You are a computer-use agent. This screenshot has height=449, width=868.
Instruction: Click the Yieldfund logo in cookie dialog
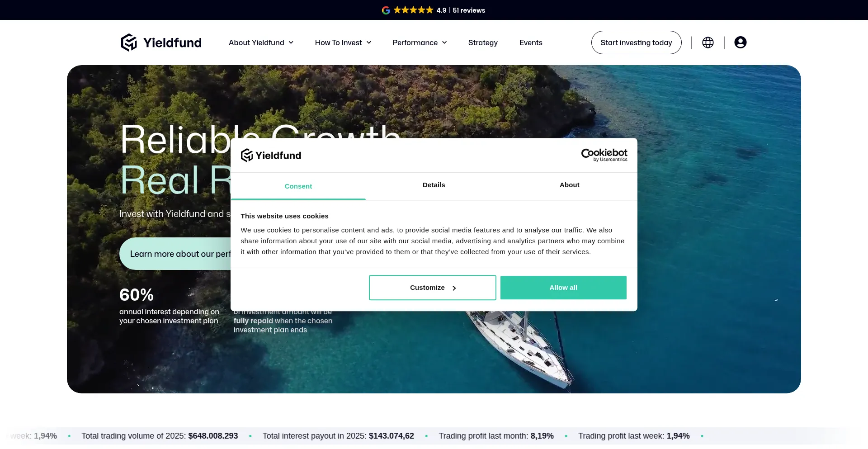click(x=271, y=156)
